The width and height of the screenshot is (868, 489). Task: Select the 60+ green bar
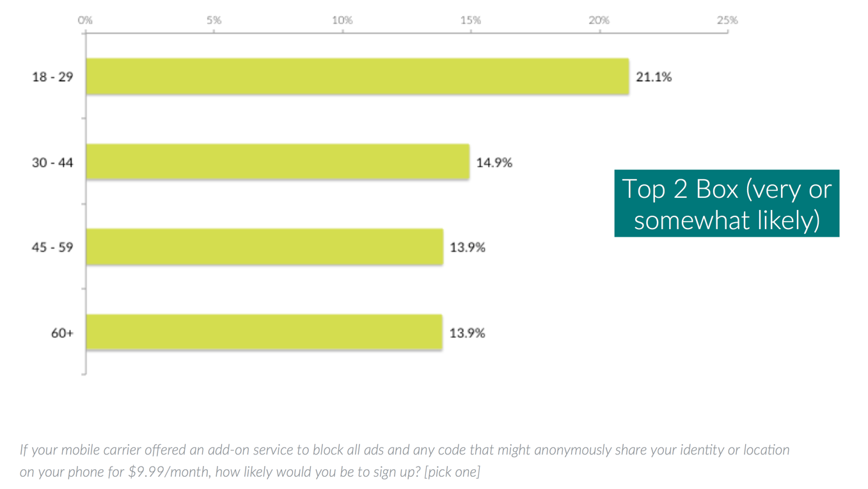pyautogui.click(x=264, y=332)
